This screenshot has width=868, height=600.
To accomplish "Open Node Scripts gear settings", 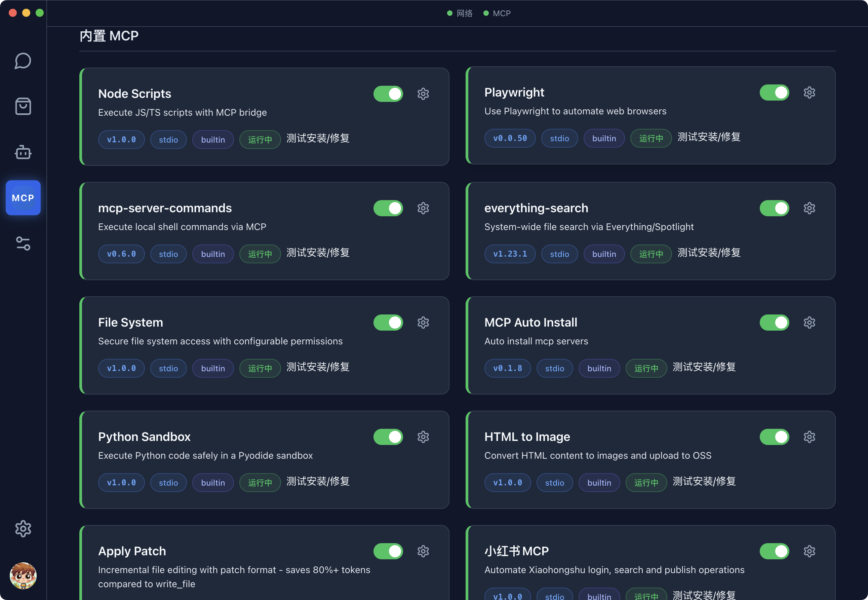I will click(423, 94).
